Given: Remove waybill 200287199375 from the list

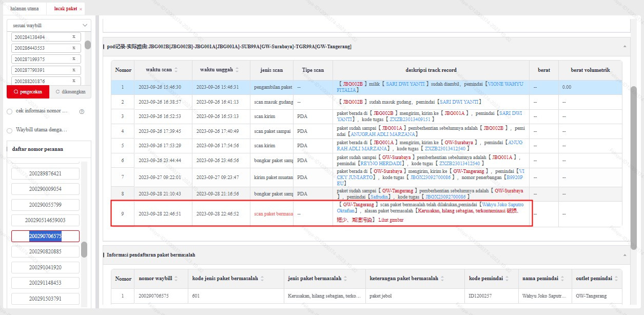Looking at the screenshot, I should click(x=73, y=59).
